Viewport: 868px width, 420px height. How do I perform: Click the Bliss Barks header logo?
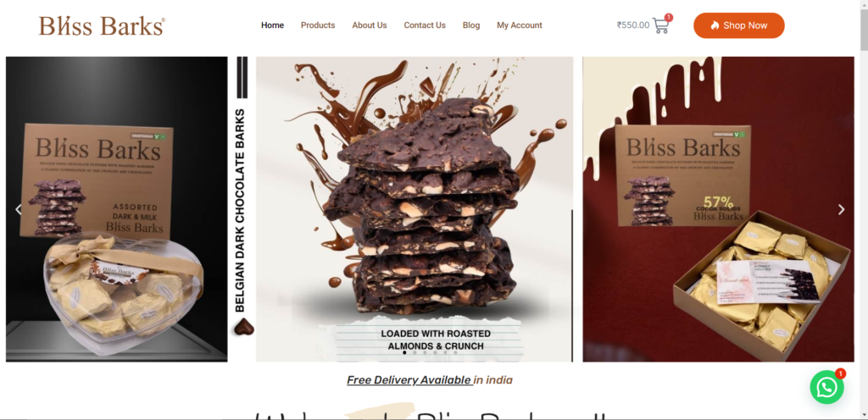coord(102,26)
